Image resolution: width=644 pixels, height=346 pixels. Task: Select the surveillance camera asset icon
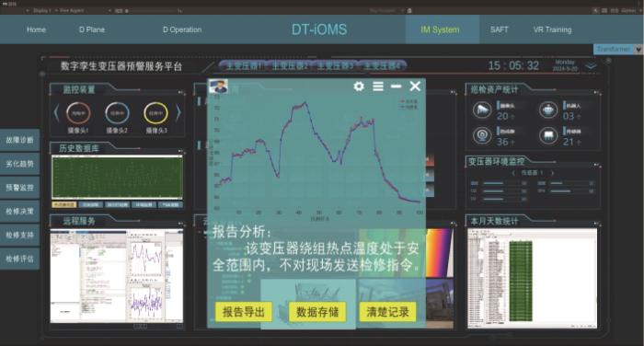coord(482,110)
